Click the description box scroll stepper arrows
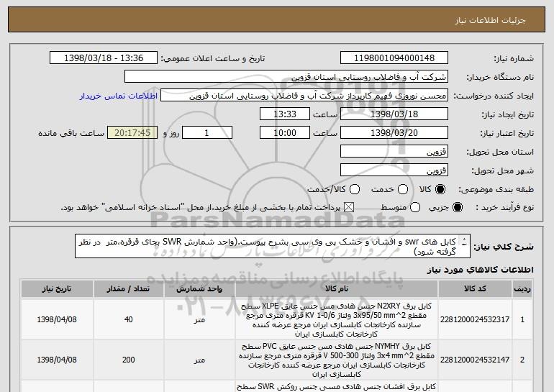Viewport: 554px width, 392px height. pyautogui.click(x=464, y=242)
